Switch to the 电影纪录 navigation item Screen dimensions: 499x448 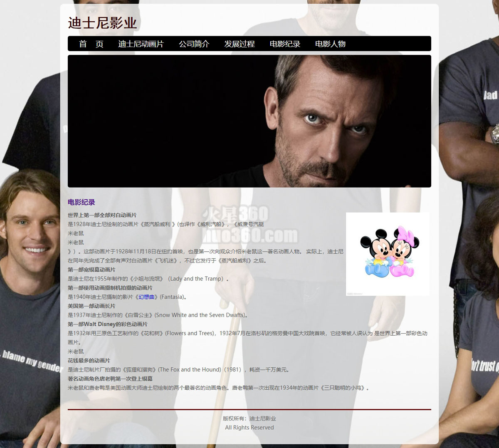pyautogui.click(x=285, y=44)
